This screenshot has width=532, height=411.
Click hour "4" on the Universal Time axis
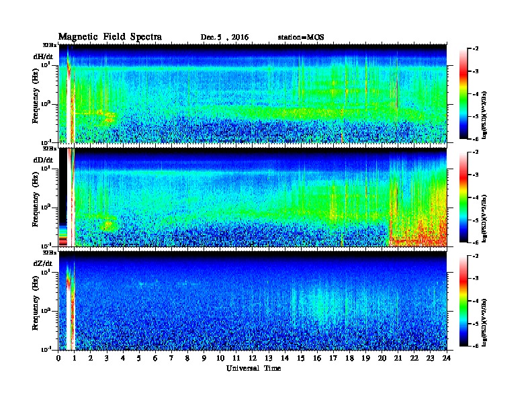(x=123, y=358)
